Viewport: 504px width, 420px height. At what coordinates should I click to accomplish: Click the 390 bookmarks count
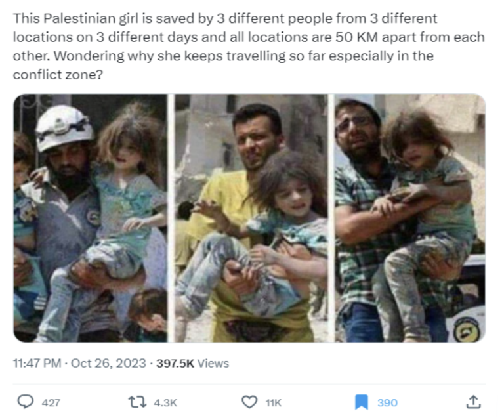[x=387, y=403]
